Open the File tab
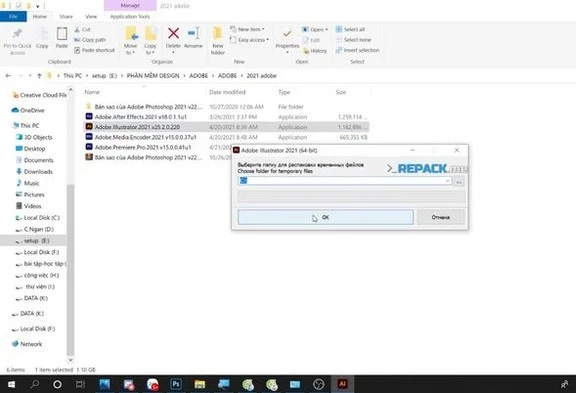Viewport: 576px width, 393px height. (x=13, y=17)
